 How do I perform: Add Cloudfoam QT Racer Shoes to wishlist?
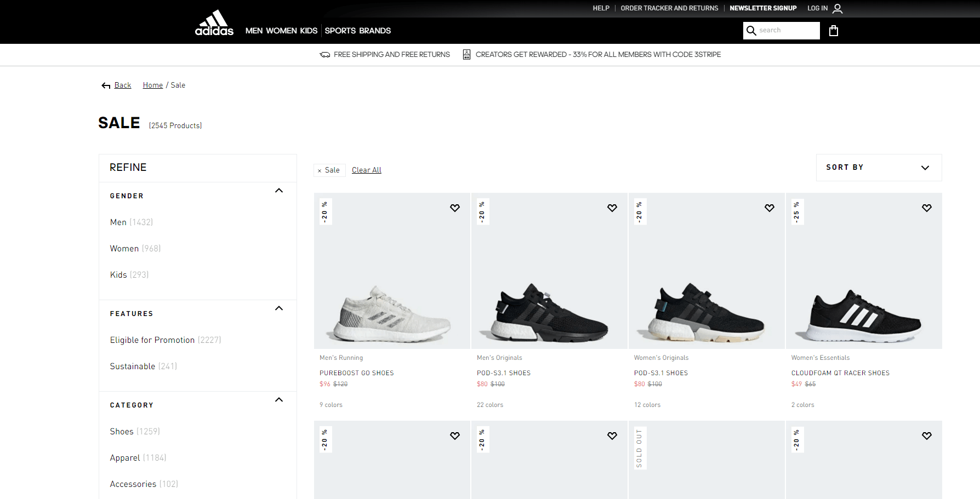coord(927,208)
